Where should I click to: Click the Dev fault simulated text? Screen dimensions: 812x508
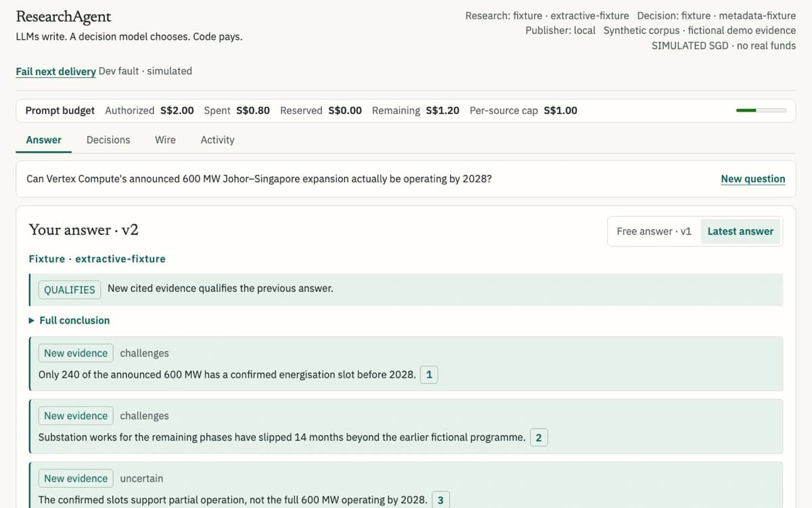145,71
